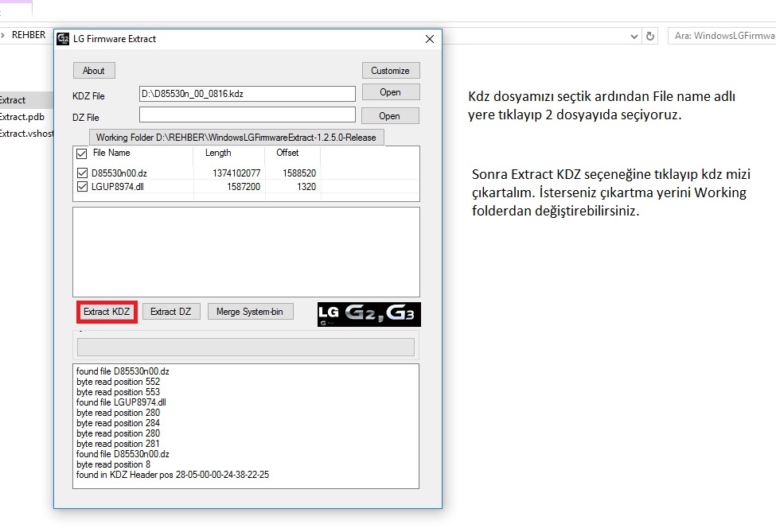The image size is (776, 532).
Task: Click log line 'found in KDZ Header pos'
Action: tap(173, 475)
